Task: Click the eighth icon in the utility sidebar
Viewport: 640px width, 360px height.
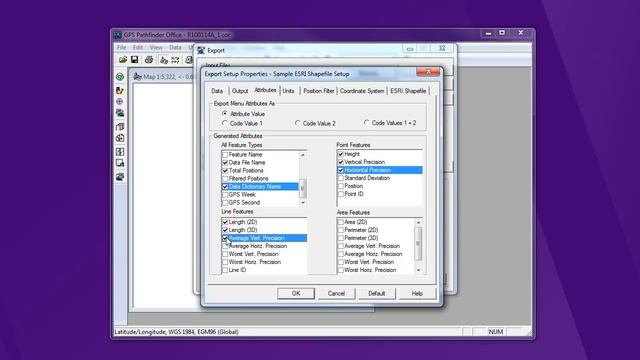Action: click(x=120, y=163)
